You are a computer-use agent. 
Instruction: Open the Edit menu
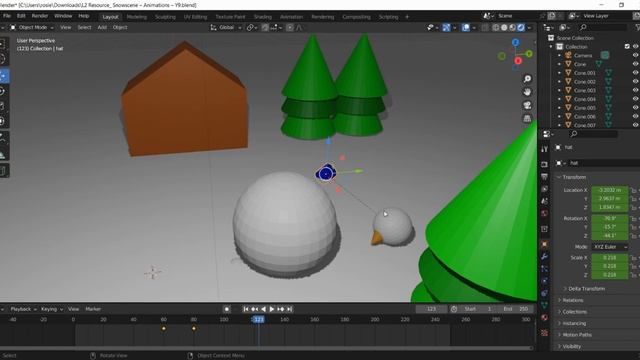[21, 16]
